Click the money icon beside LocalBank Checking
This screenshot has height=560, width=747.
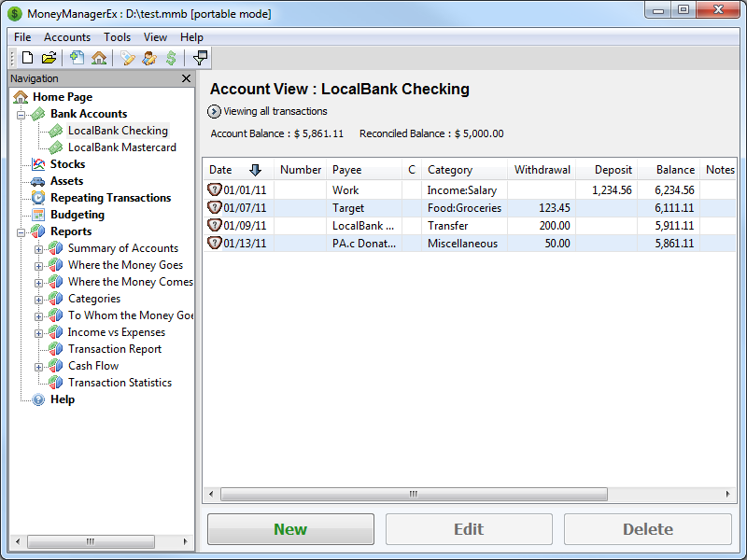[56, 131]
